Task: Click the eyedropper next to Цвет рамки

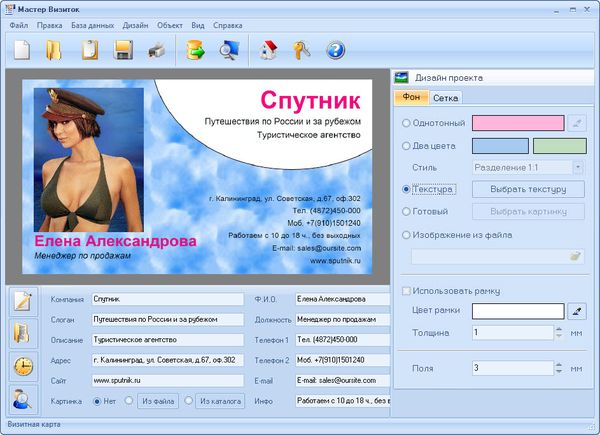Action: pyautogui.click(x=577, y=311)
